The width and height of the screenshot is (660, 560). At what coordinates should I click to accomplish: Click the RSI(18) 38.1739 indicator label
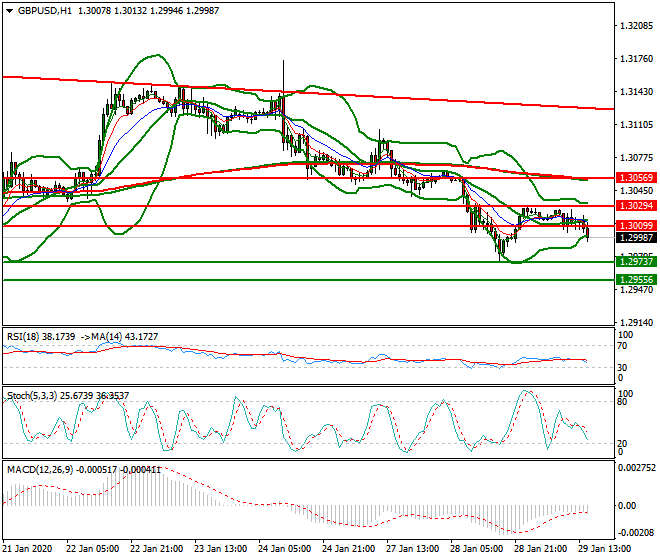[x=41, y=337]
